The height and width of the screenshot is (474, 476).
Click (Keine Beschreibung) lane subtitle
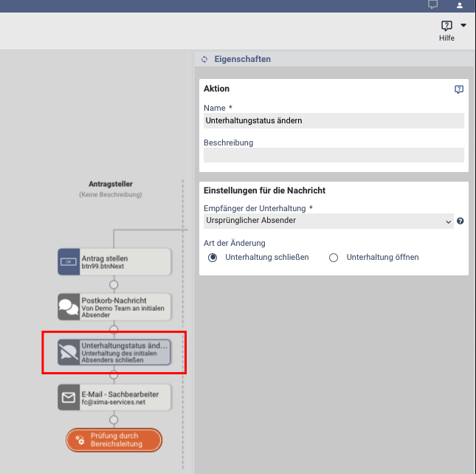(111, 195)
